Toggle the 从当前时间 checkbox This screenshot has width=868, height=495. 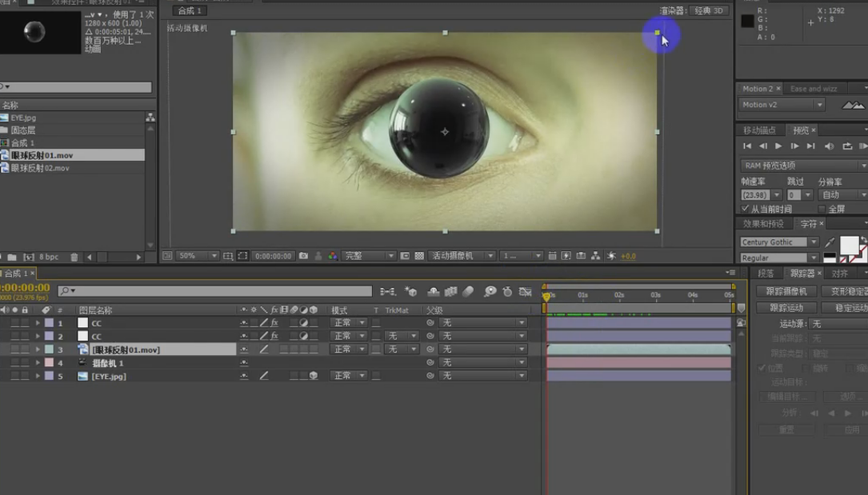click(x=745, y=209)
